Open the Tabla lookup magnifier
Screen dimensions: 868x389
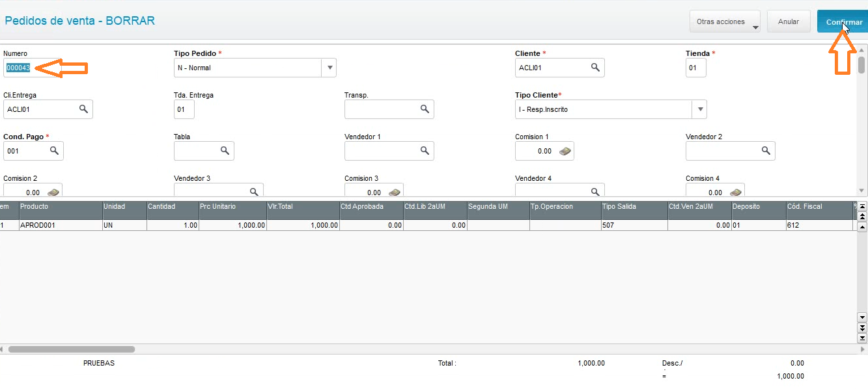point(225,150)
